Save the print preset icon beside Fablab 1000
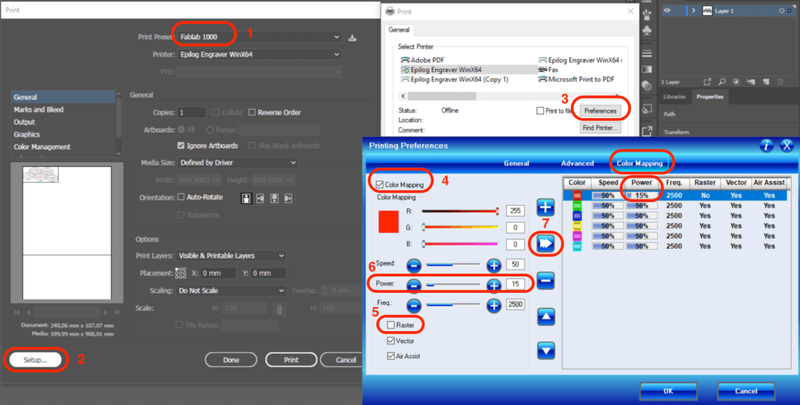800x405 pixels. coord(352,38)
